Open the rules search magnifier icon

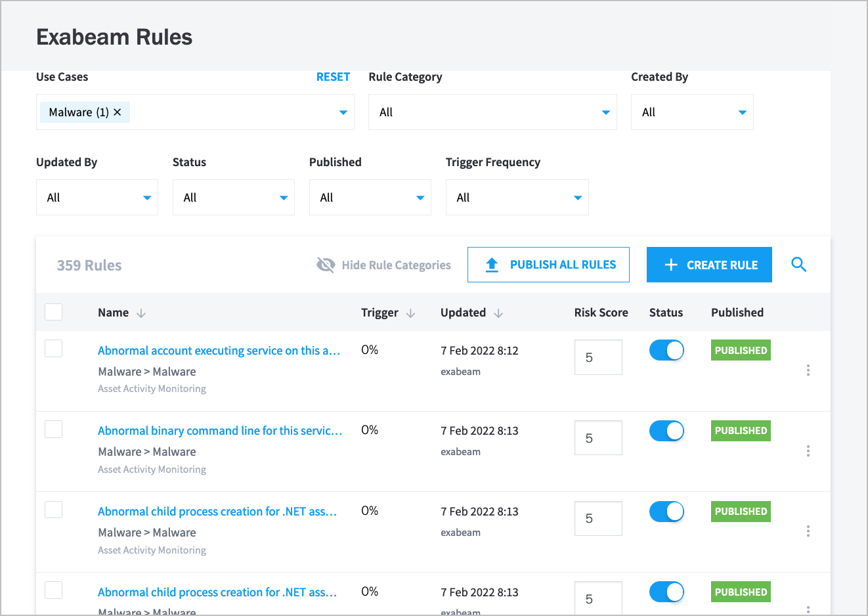point(798,265)
